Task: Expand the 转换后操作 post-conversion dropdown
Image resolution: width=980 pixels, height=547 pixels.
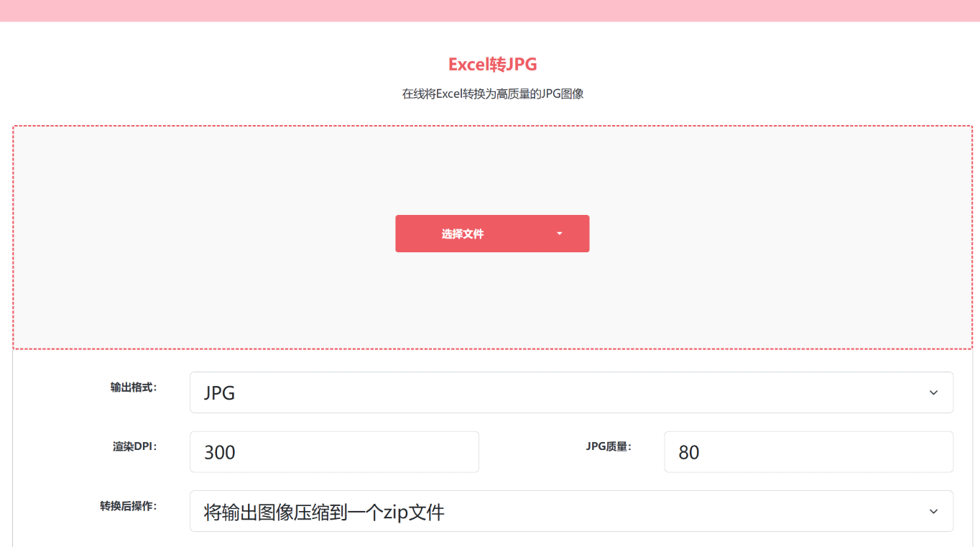Action: click(571, 510)
